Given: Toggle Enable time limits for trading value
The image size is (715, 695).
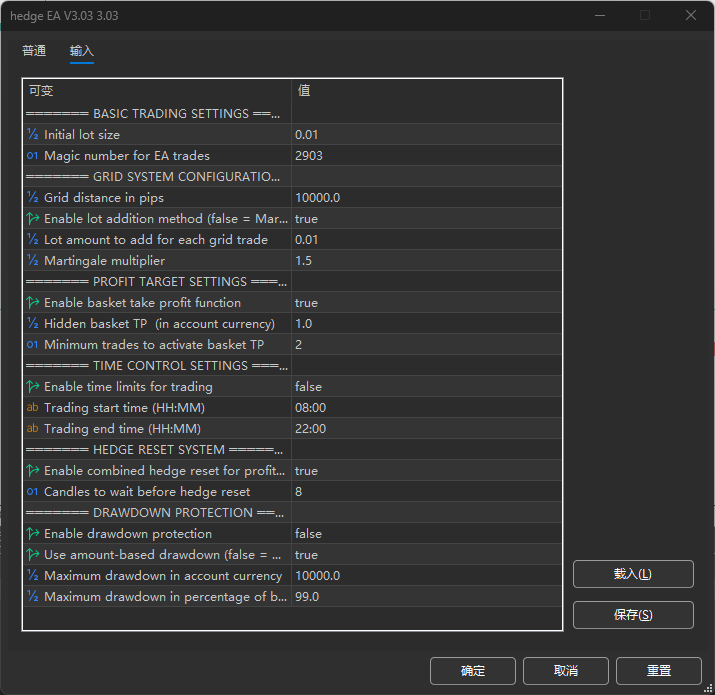Looking at the screenshot, I should click(426, 387).
